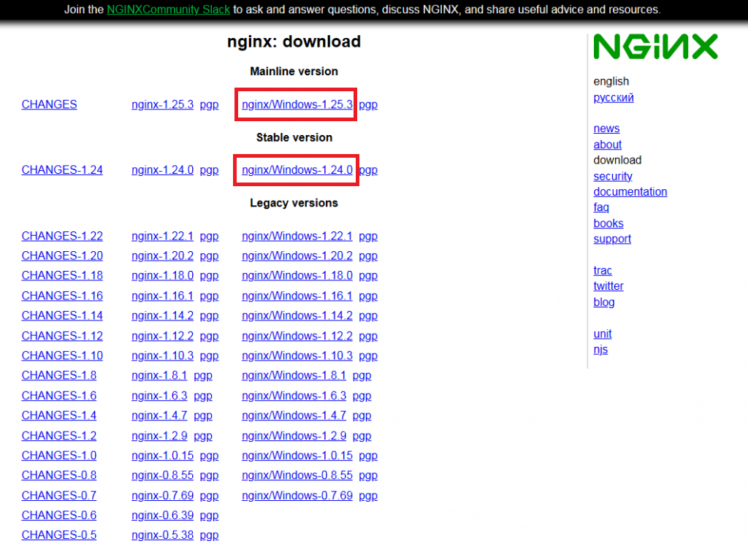748x560 pixels.
Task: Download nginx-1.24.0 stable source
Action: click(163, 170)
